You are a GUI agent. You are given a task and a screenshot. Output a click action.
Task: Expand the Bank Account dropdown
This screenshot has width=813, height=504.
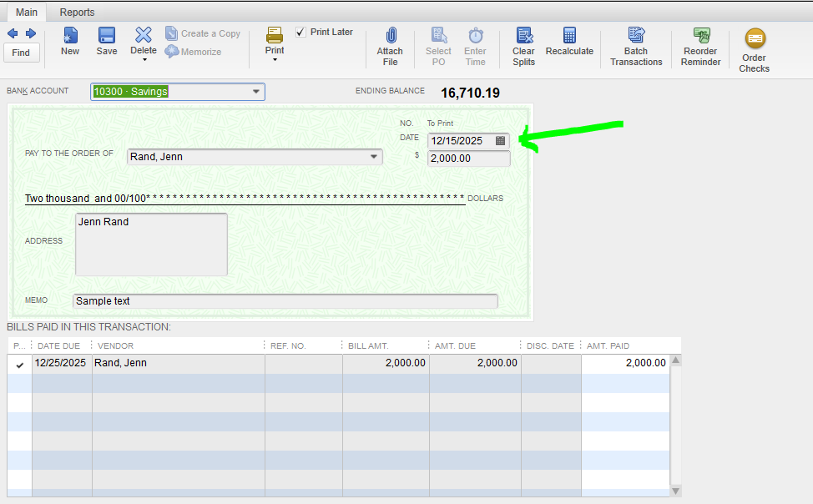(255, 92)
